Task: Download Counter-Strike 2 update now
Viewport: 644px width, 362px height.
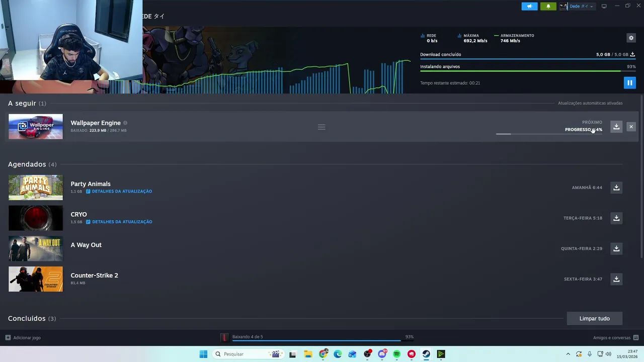Action: pyautogui.click(x=616, y=279)
